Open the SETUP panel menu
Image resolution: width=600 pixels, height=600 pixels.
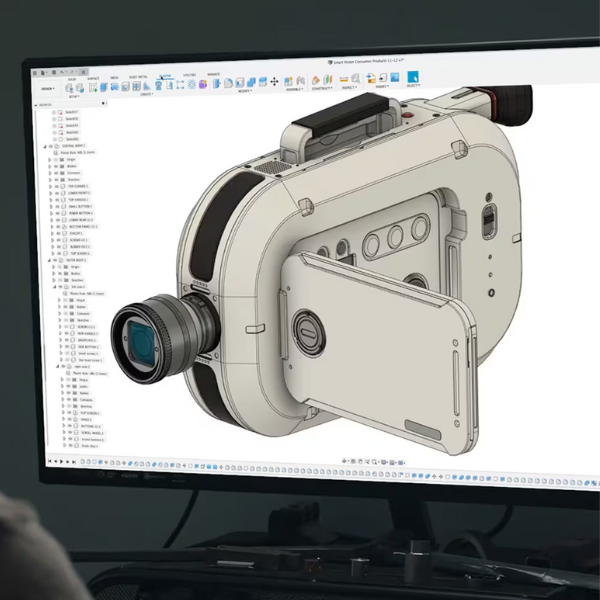74,96
